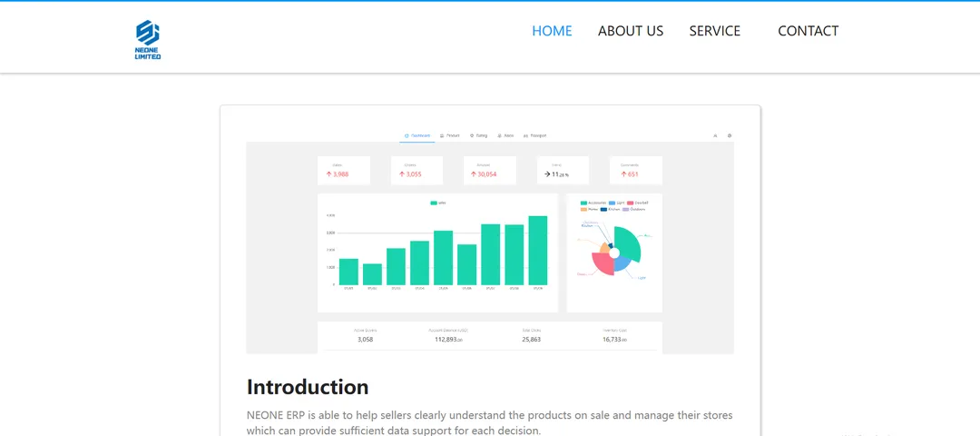The height and width of the screenshot is (436, 980).
Task: Click the user profile icon in the dashboard preview
Action: coord(715,135)
